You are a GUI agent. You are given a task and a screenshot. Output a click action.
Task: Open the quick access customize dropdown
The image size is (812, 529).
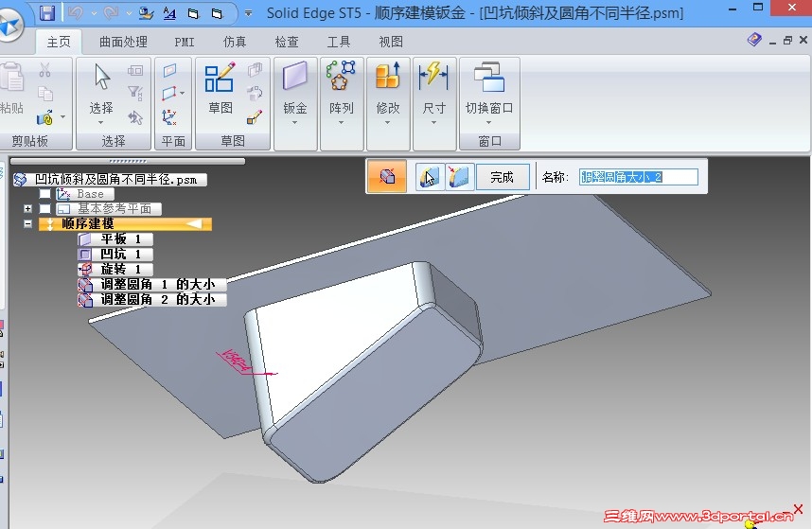pos(249,13)
